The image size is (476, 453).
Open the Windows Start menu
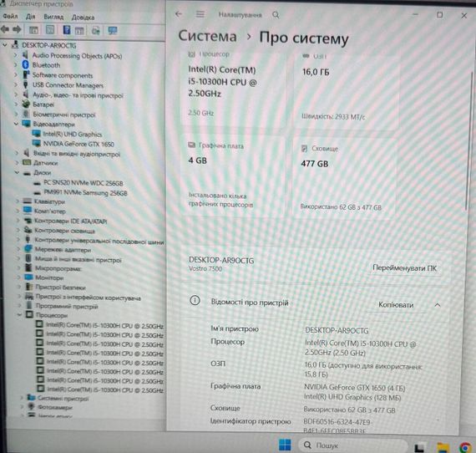pyautogui.click(x=285, y=445)
